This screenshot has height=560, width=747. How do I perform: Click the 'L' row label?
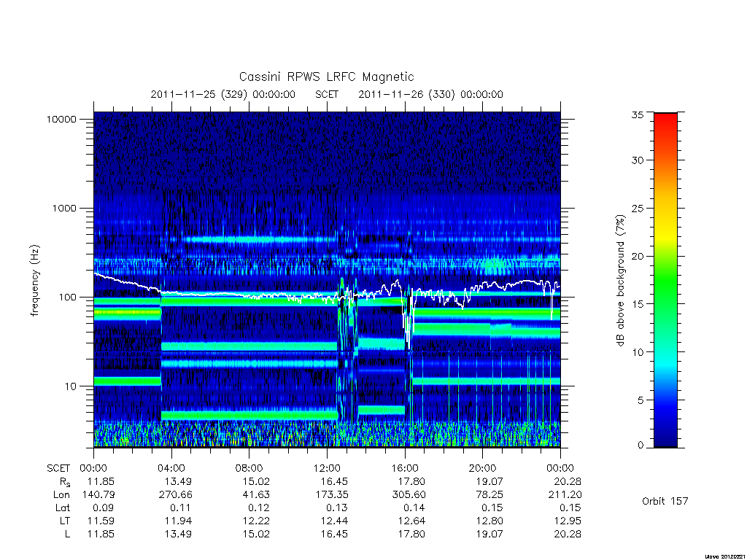(x=67, y=534)
